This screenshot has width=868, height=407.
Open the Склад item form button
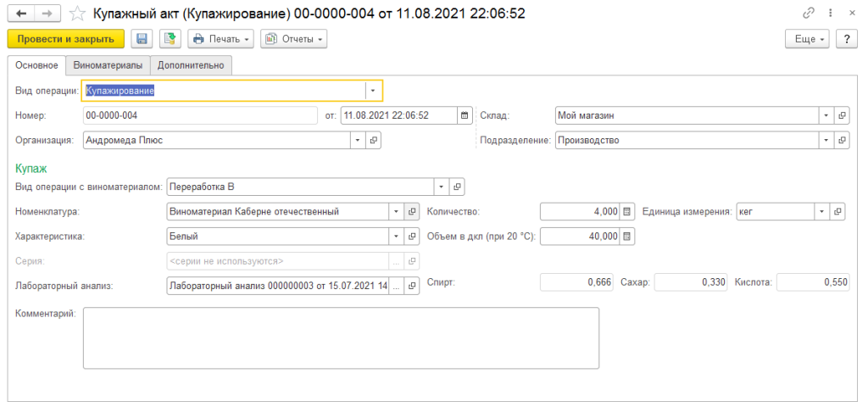click(x=841, y=115)
